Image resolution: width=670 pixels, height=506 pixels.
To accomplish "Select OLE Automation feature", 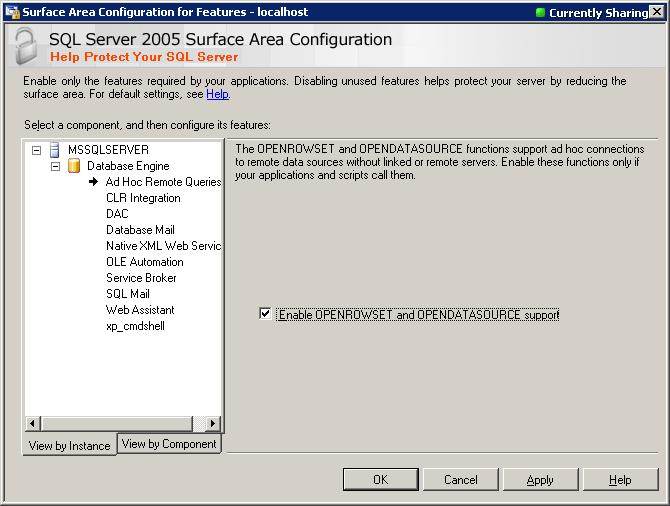I will 145,262.
